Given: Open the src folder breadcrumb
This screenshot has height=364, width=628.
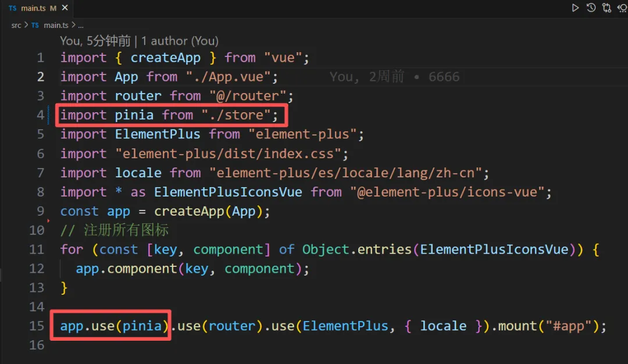Looking at the screenshot, I should pos(16,26).
